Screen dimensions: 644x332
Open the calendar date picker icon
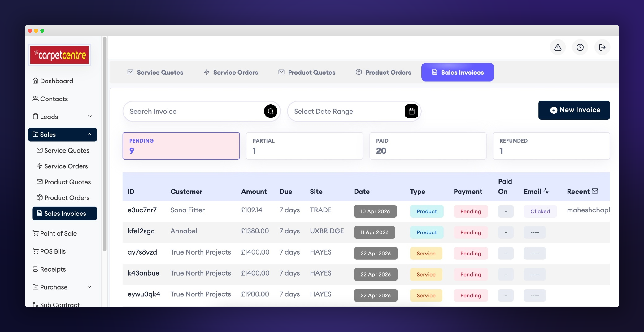pos(411,111)
